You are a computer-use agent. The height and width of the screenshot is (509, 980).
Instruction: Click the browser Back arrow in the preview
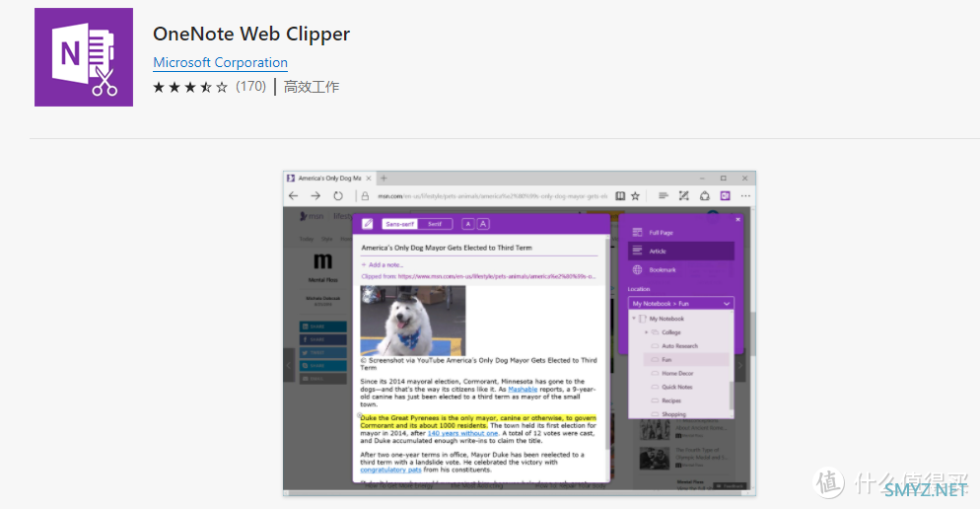(x=293, y=195)
